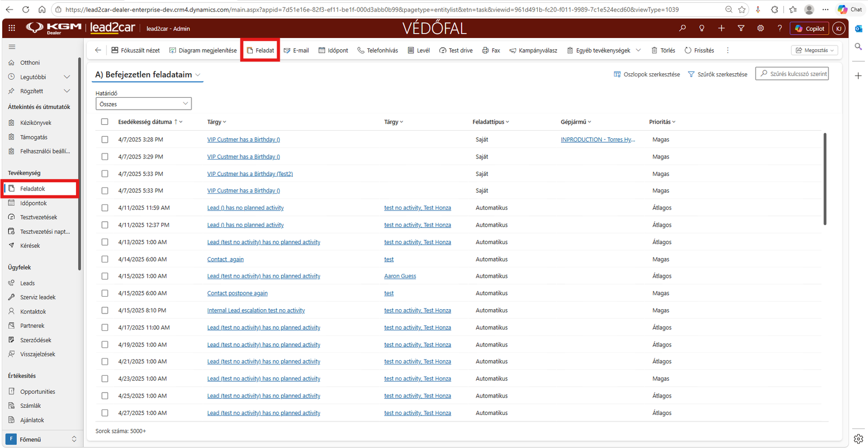Tick the checkbox for 4/14/2025 6:00 AM row
Image resolution: width=868 pixels, height=448 pixels.
[x=105, y=259]
